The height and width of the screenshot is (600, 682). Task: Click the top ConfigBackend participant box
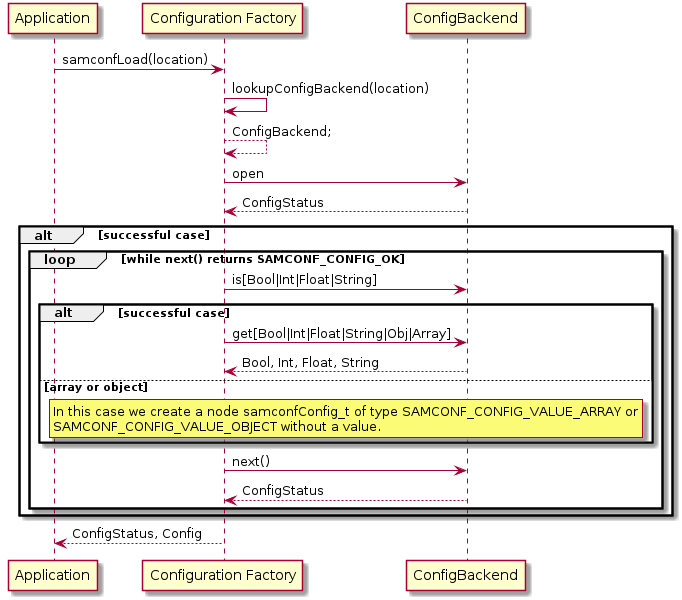pos(466,18)
